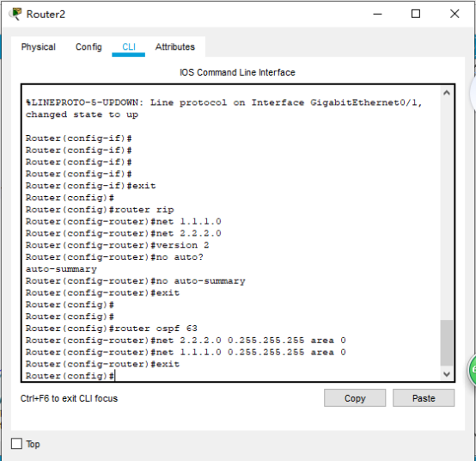
Task: Open the Physical tab
Action: coord(39,46)
